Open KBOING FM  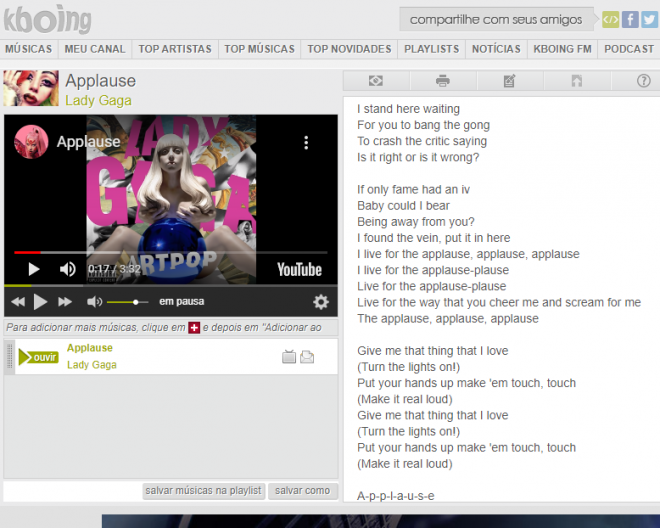point(562,49)
